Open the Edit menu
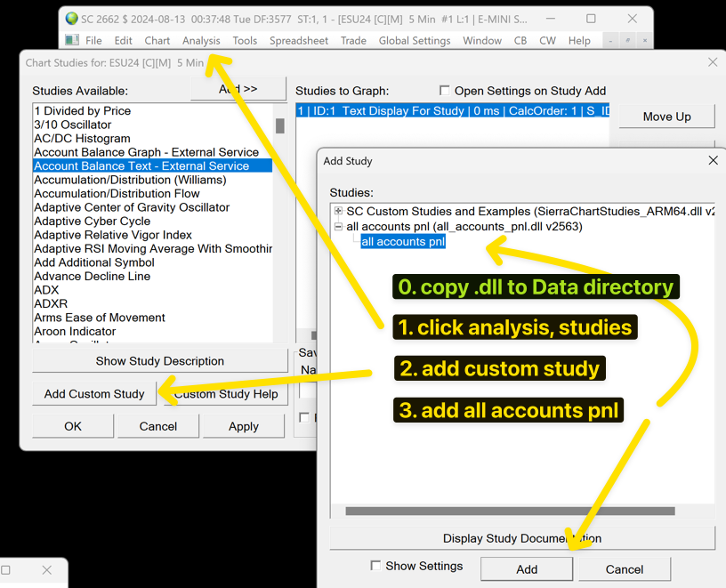The height and width of the screenshot is (588, 726). (x=123, y=41)
